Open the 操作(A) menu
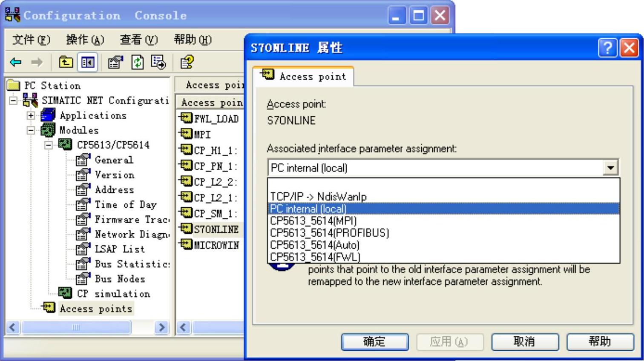This screenshot has height=361, width=644. click(85, 40)
